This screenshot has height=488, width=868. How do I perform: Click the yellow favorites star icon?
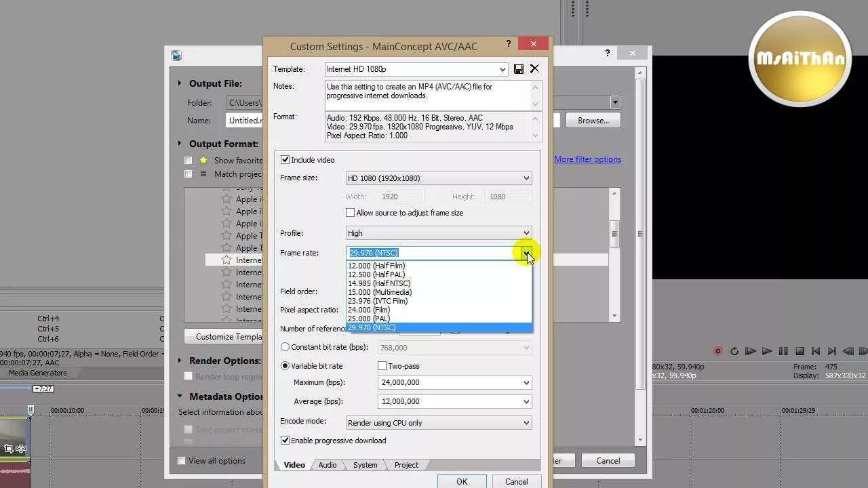click(x=203, y=161)
